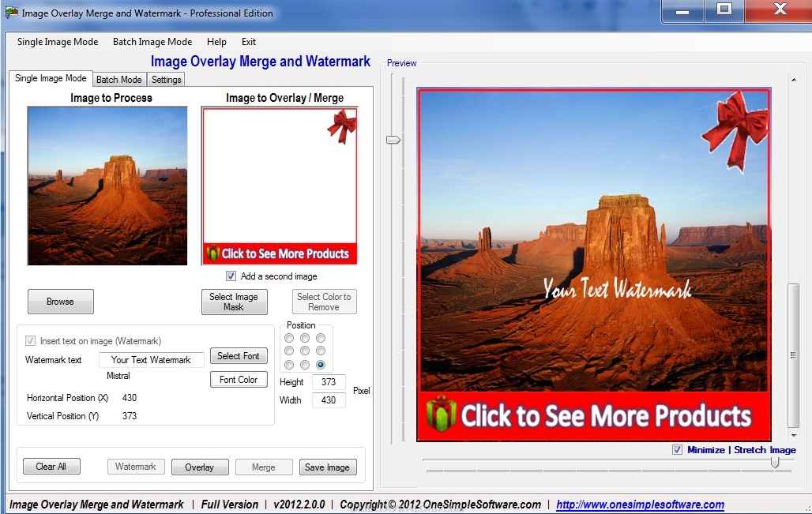Open the Batch Image Mode menu
The image size is (812, 514).
[152, 42]
